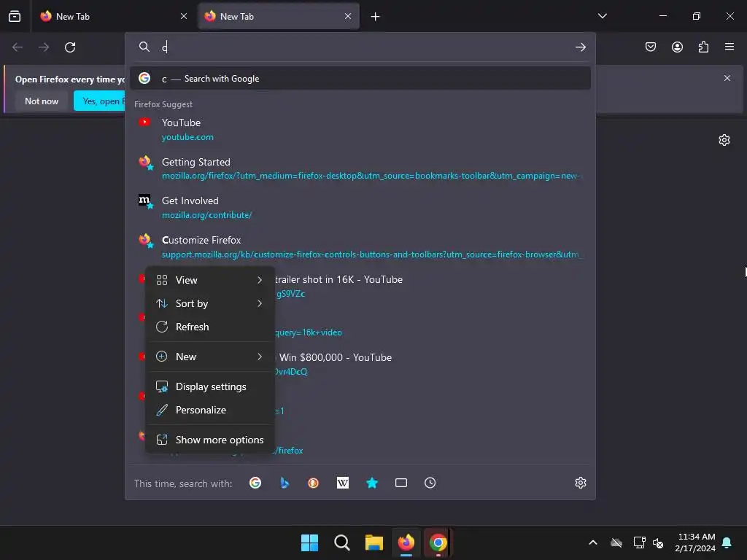Click the Sort by chevron arrow

(x=260, y=303)
